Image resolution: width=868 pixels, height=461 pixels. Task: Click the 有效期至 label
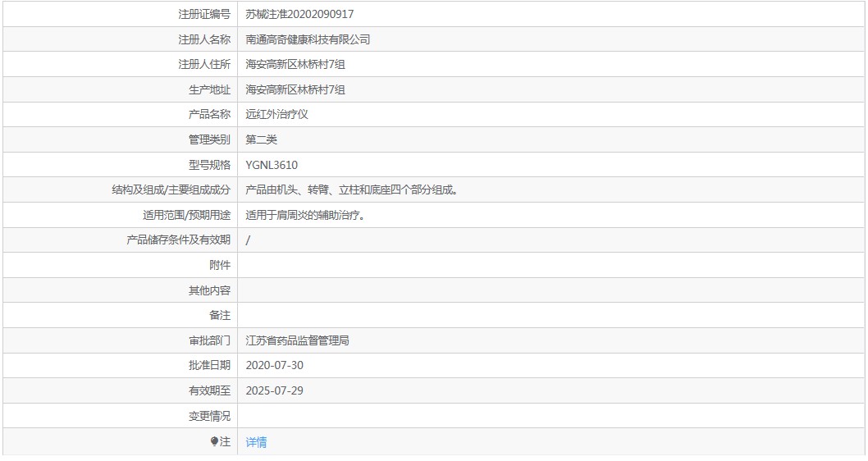point(209,390)
